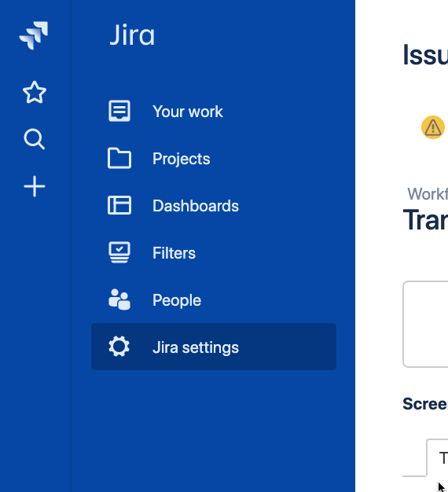Open the Jira logo home icon
448x492 pixels.
pyautogui.click(x=34, y=35)
